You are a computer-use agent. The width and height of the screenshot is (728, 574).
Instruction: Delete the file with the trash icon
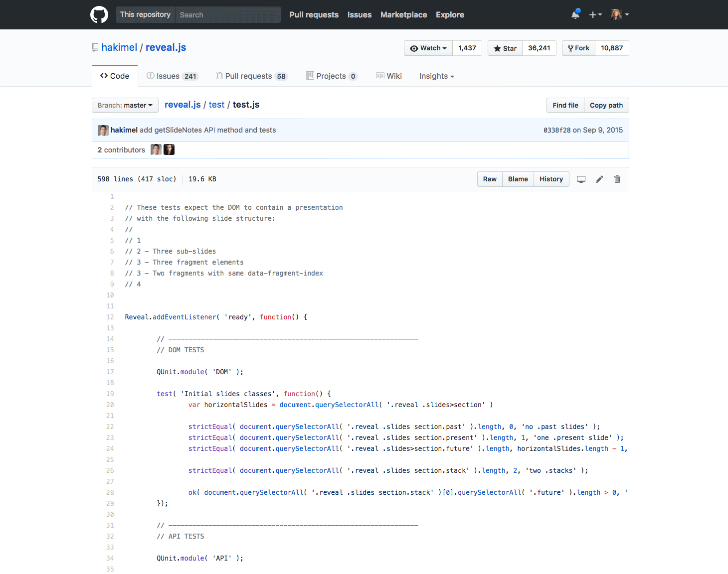click(617, 179)
